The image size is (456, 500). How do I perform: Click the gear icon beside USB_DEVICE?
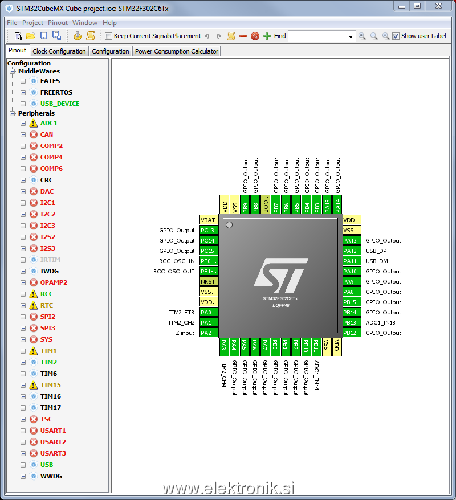[x=34, y=103]
